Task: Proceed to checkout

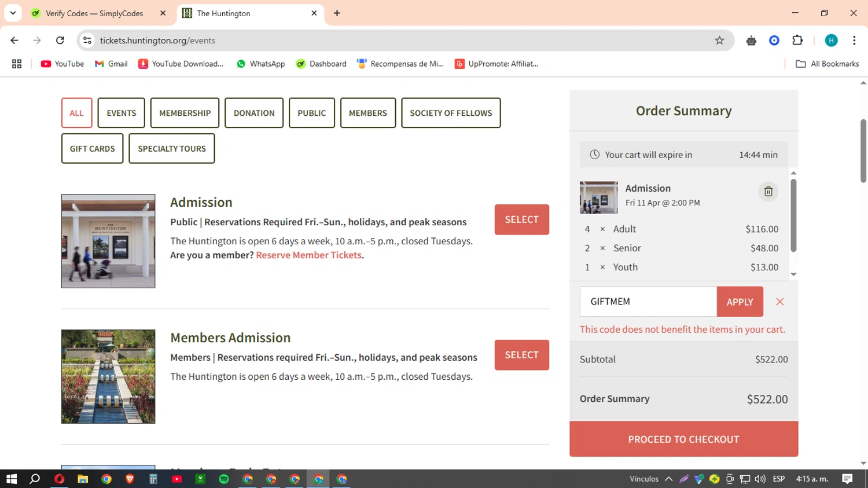Action: 683,439
